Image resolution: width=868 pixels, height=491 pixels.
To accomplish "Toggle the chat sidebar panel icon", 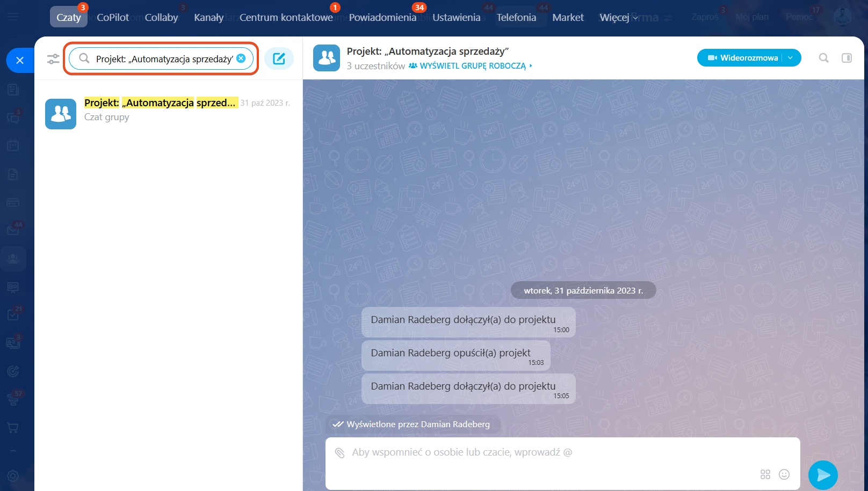I will click(x=847, y=57).
